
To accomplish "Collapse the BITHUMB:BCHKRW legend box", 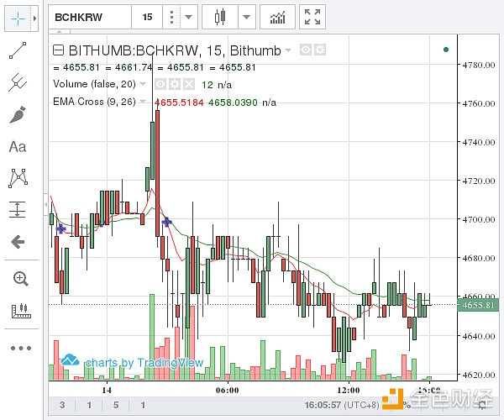I will coord(58,50).
